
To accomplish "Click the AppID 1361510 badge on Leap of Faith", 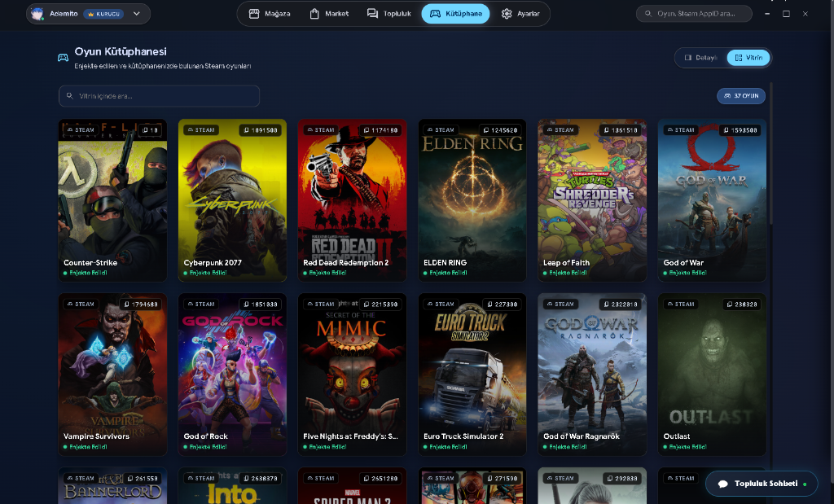I will tap(620, 129).
